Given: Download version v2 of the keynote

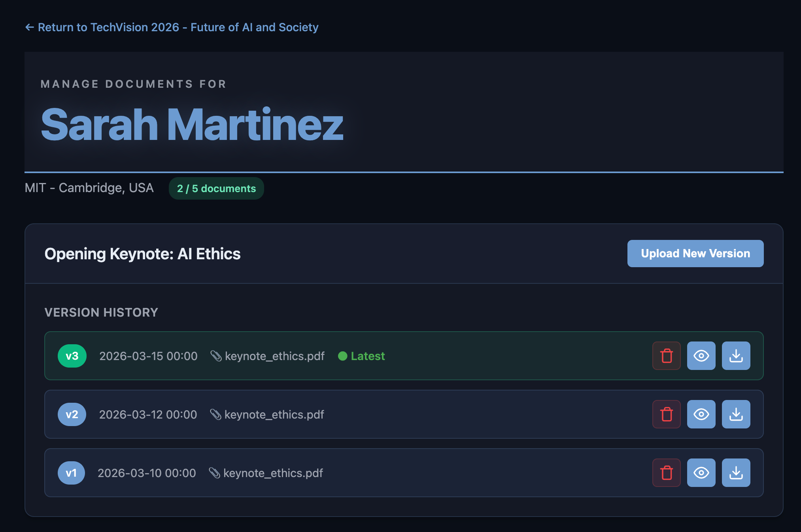Looking at the screenshot, I should point(736,414).
